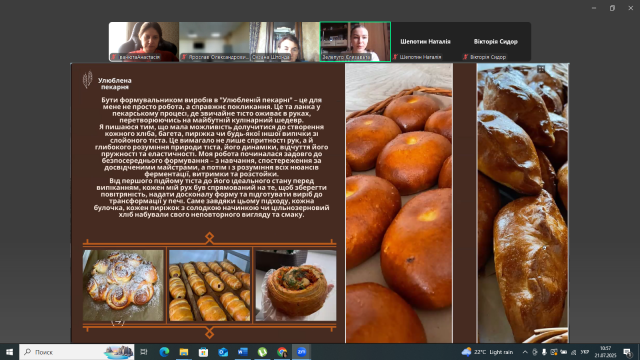Viewport: 640px width, 360px height.
Task: Open Microsoft Edge from the taskbar
Action: point(164,352)
